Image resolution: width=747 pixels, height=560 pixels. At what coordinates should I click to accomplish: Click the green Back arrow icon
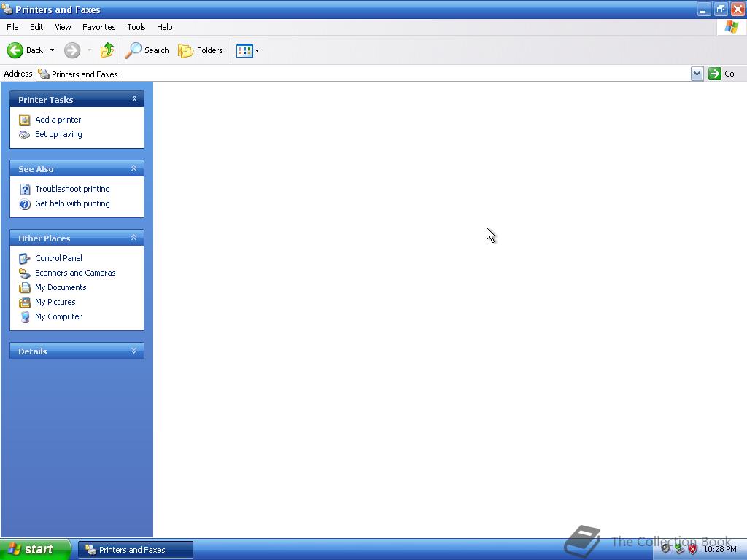[x=15, y=50]
